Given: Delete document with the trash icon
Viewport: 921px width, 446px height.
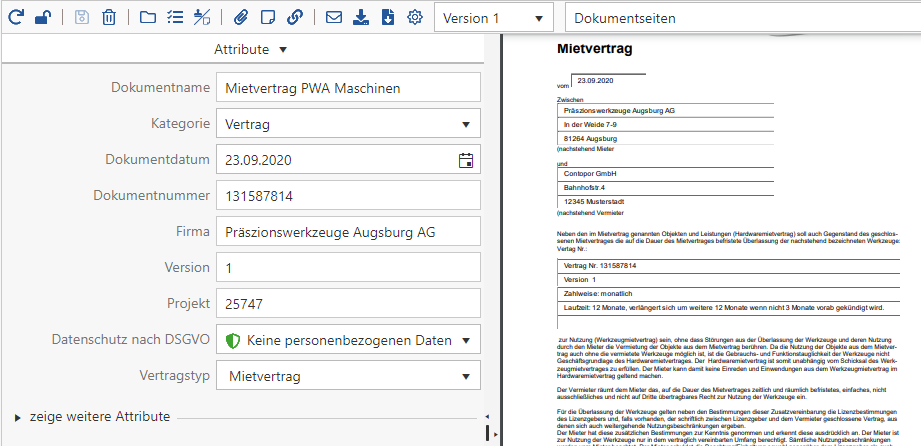Looking at the screenshot, I should (109, 18).
